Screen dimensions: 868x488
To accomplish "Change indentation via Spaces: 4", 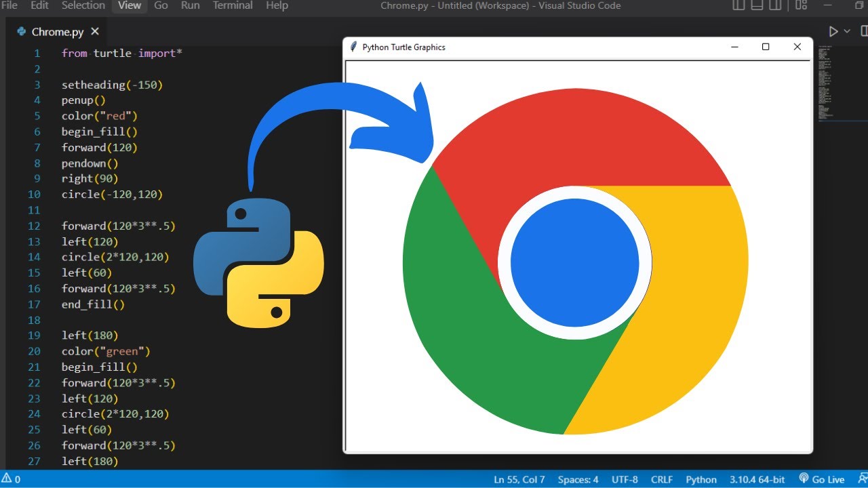I will point(578,479).
